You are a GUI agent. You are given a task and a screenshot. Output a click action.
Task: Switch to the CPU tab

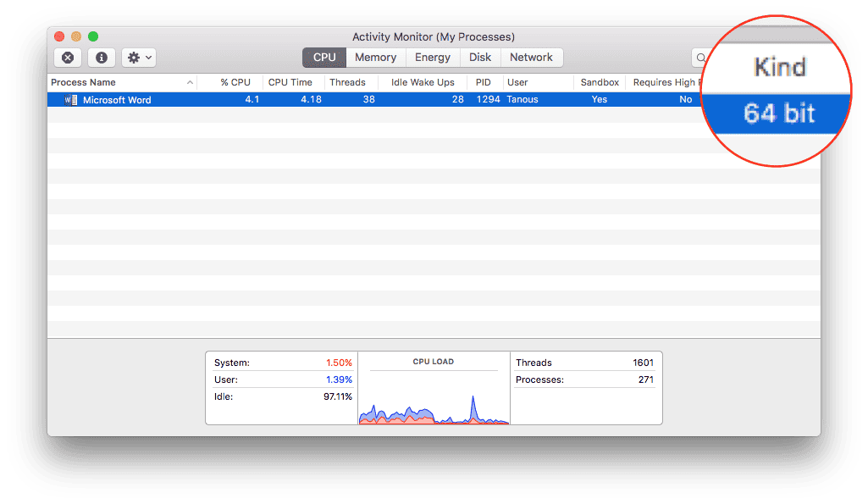(324, 58)
